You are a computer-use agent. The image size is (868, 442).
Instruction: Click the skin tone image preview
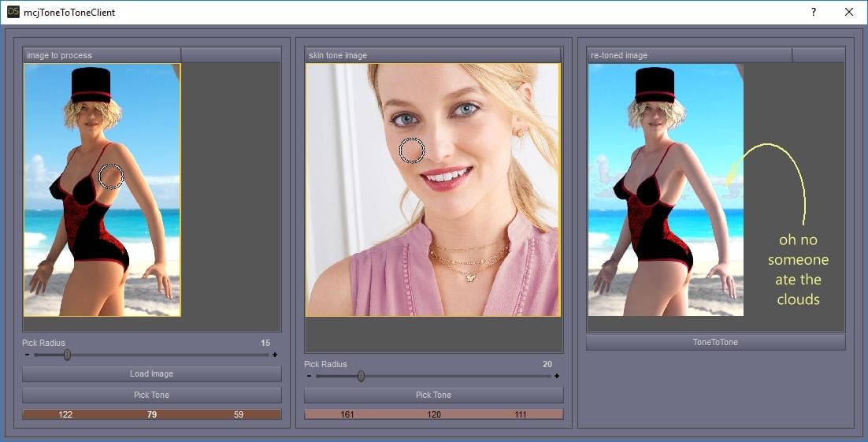pos(433,190)
